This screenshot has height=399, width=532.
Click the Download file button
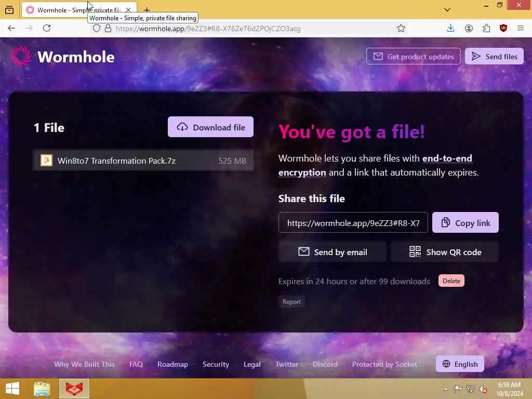[210, 127]
